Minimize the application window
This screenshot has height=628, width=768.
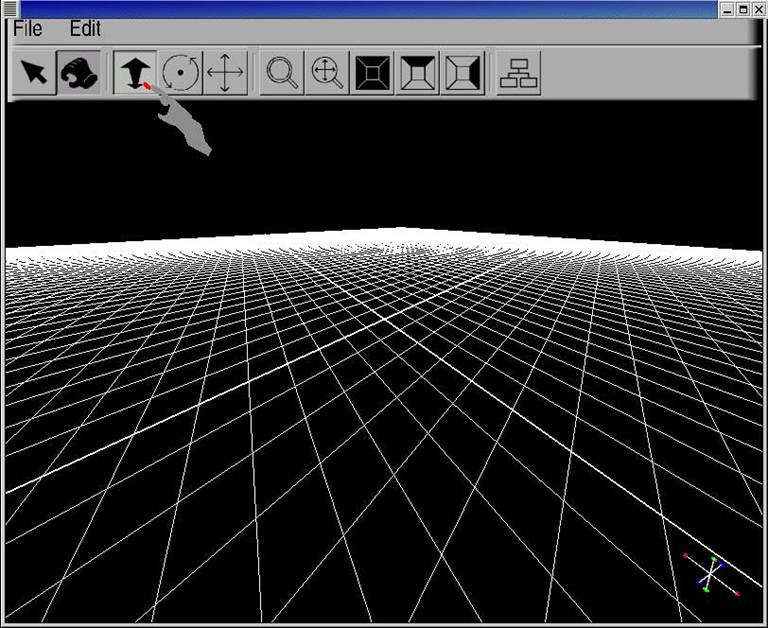[x=727, y=9]
